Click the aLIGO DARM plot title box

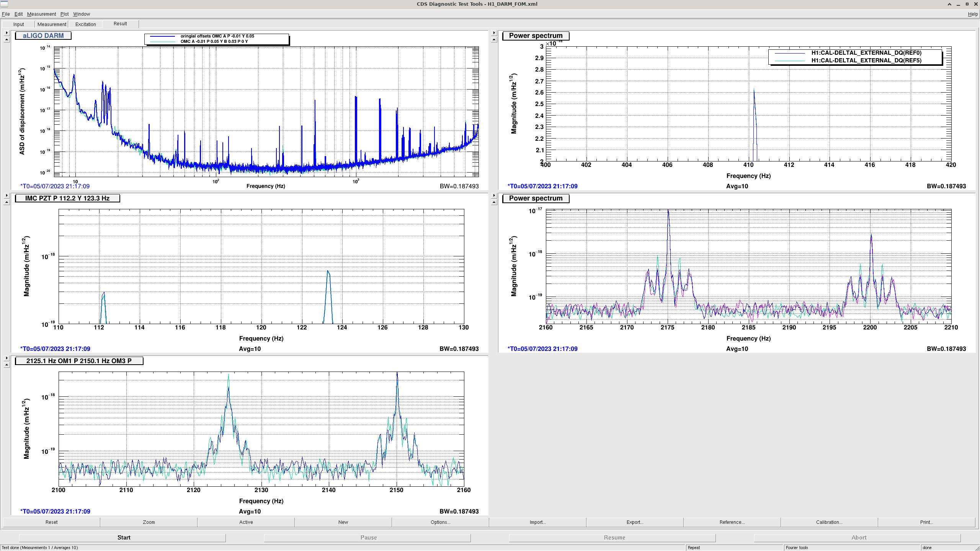(x=43, y=36)
